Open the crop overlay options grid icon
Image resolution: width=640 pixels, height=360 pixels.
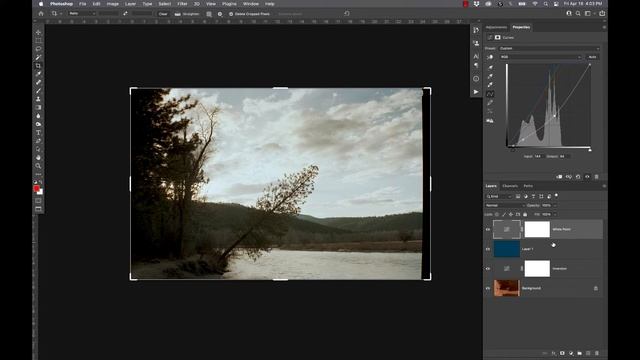click(x=209, y=14)
